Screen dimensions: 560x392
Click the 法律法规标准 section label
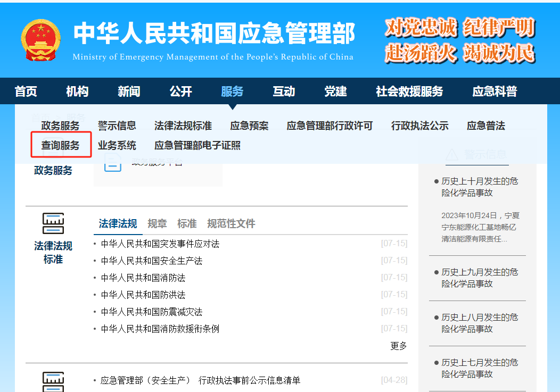tap(53, 253)
